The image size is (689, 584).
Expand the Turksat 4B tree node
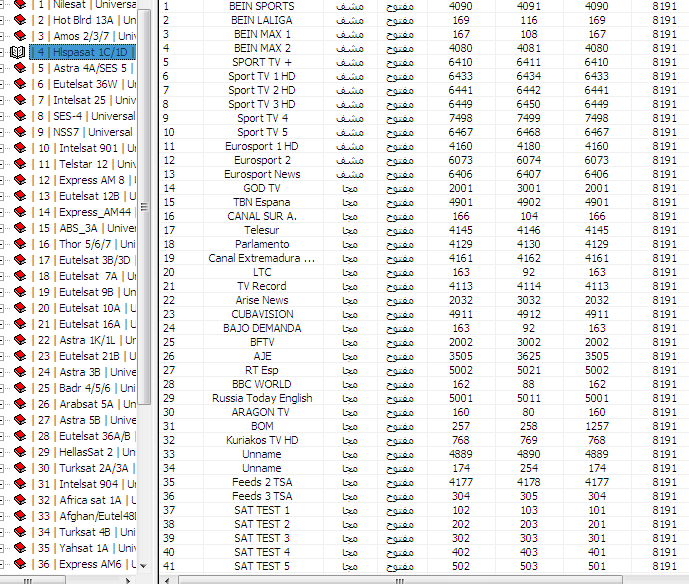coord(1,532)
